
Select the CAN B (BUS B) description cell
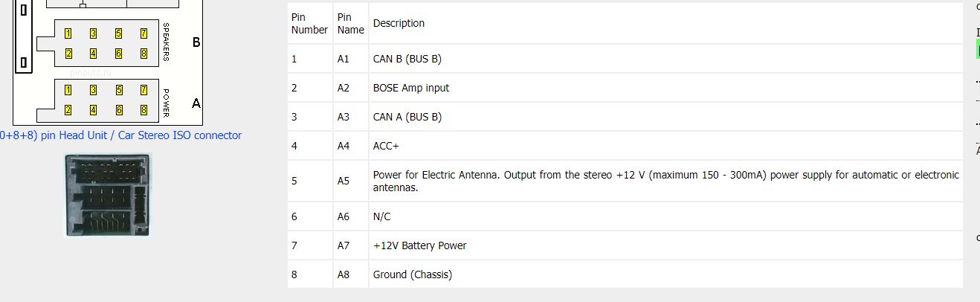tap(665, 59)
